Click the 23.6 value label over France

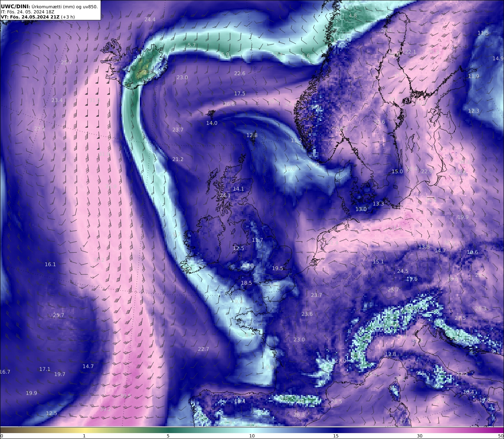pyautogui.click(x=307, y=314)
